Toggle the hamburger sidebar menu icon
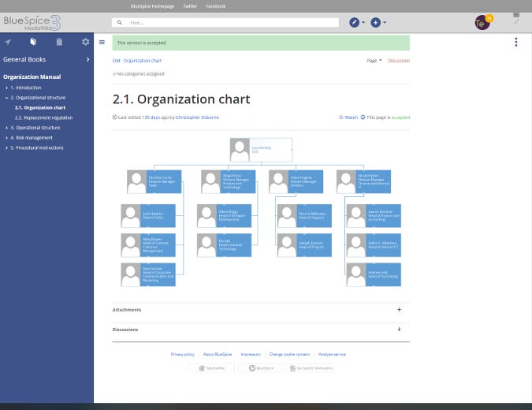Viewport: 532px width, 410px height. [102, 42]
